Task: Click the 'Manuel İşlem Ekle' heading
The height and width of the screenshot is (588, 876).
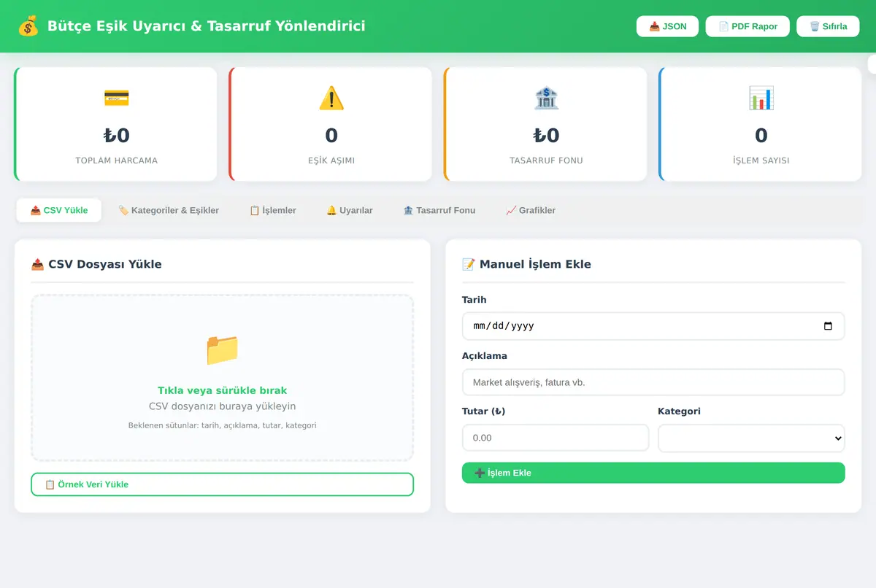Action: tap(526, 264)
